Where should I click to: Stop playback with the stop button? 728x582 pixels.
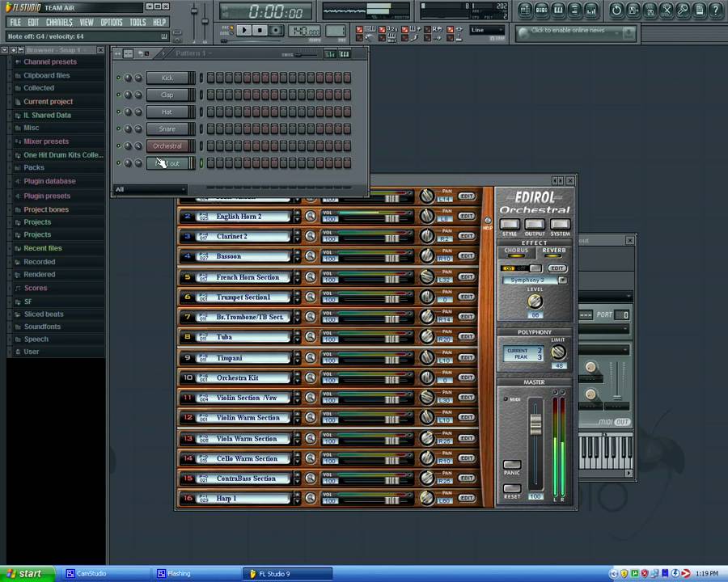[x=260, y=31]
